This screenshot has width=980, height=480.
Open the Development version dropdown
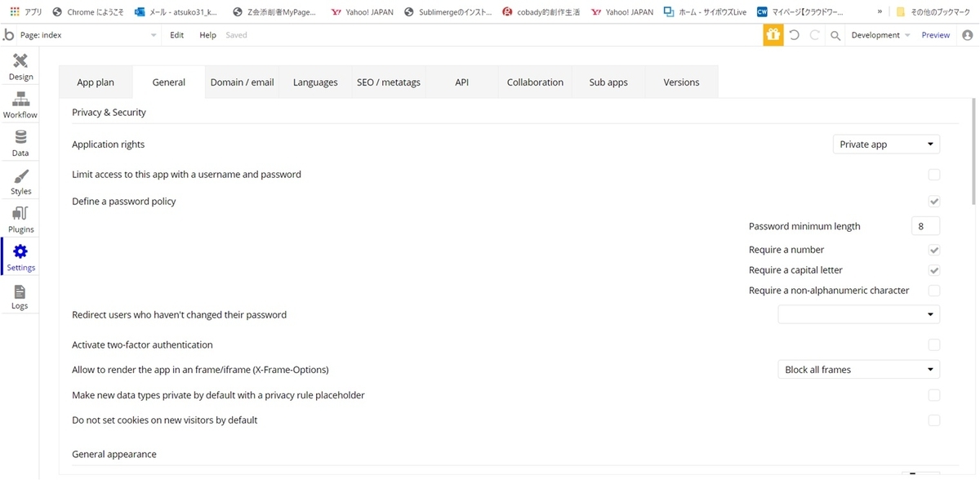[x=880, y=35]
